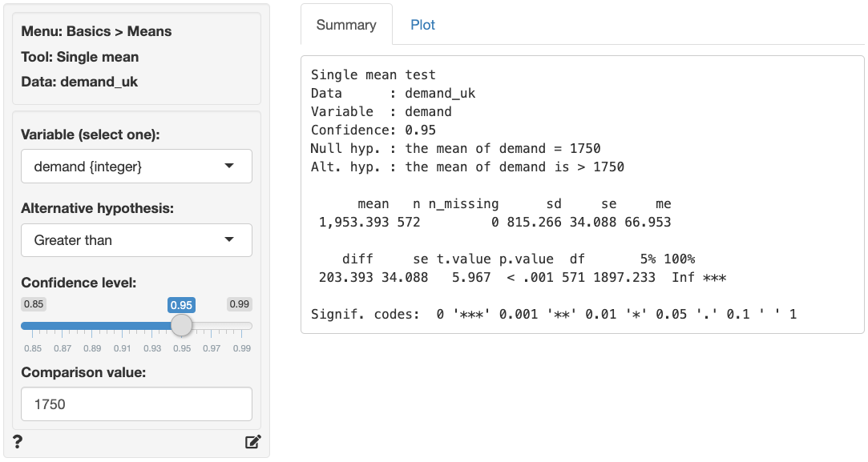Switch to the Plot tab
The width and height of the screenshot is (868, 462).
pos(422,25)
